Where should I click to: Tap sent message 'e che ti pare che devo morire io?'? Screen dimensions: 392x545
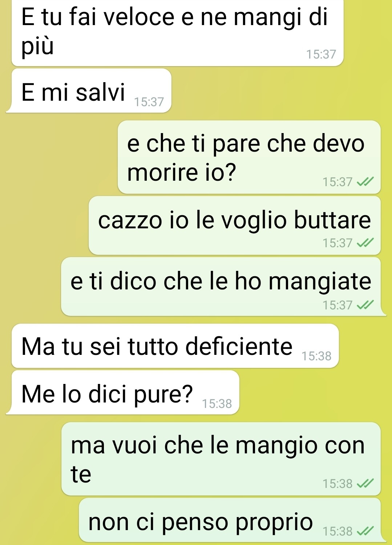tap(249, 157)
